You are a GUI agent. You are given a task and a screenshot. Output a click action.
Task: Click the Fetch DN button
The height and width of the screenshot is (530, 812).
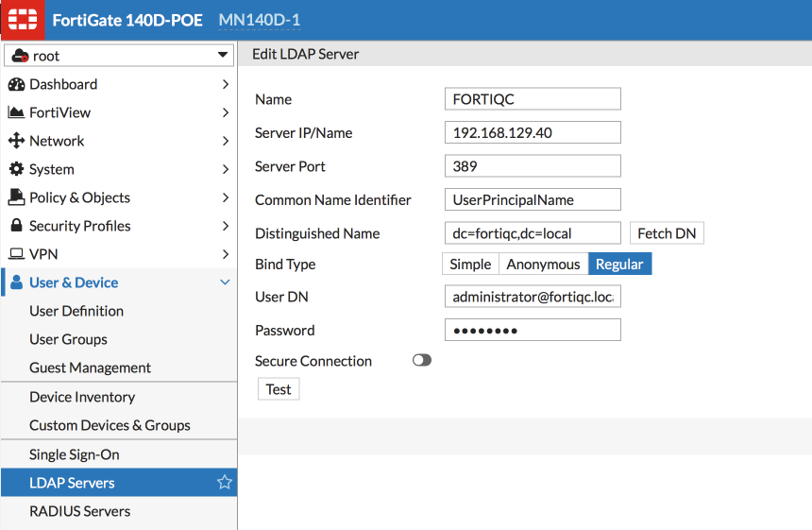667,233
